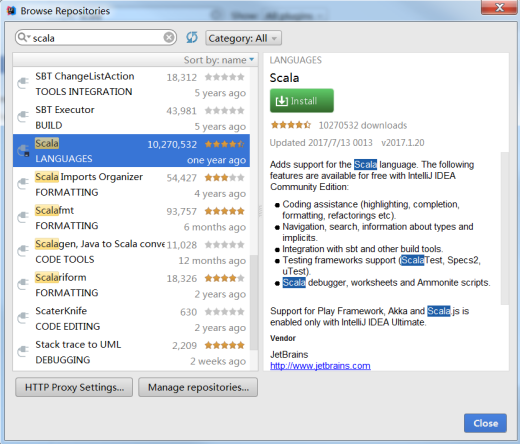The height and width of the screenshot is (445, 521).
Task: Clear the scala search text
Action: 169,37
